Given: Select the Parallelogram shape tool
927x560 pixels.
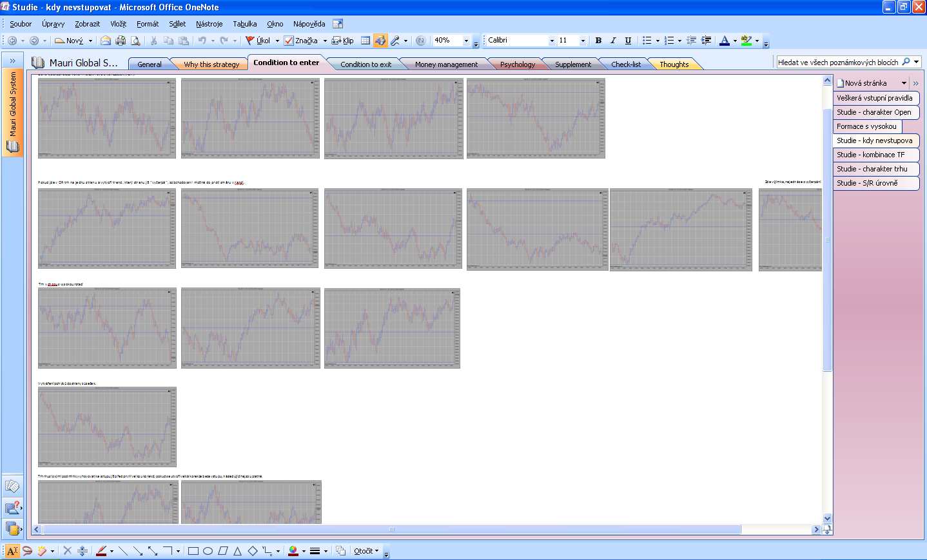Looking at the screenshot, I should pos(223,551).
